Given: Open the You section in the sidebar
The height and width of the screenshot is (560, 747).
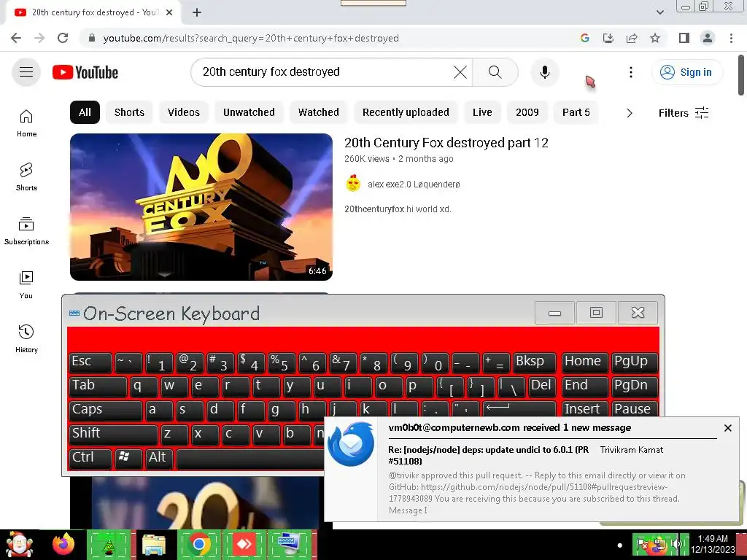Looking at the screenshot, I should pyautogui.click(x=26, y=285).
